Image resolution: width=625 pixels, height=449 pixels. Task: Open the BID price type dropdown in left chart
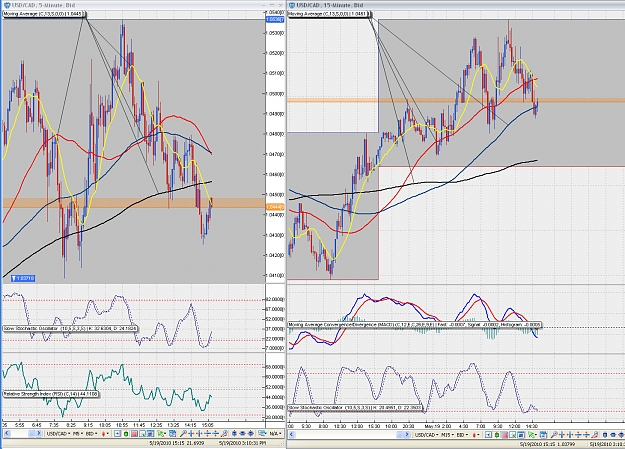pyautogui.click(x=92, y=433)
